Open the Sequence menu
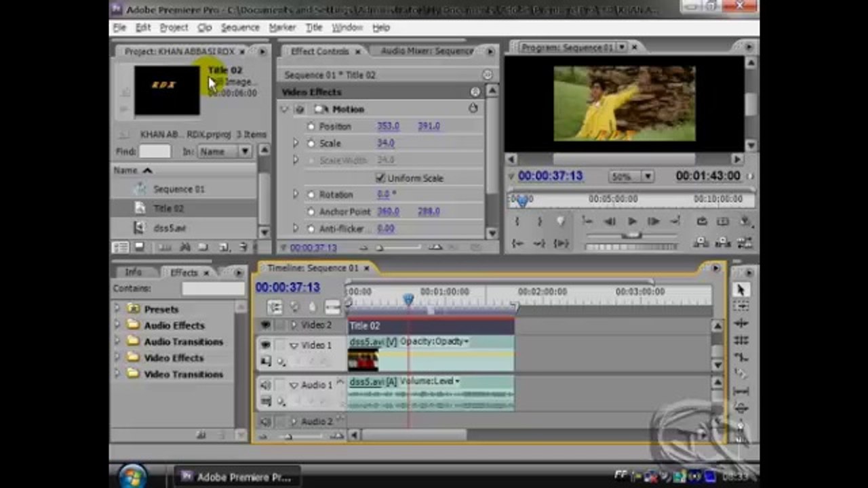This screenshot has height=488, width=868. pos(240,27)
